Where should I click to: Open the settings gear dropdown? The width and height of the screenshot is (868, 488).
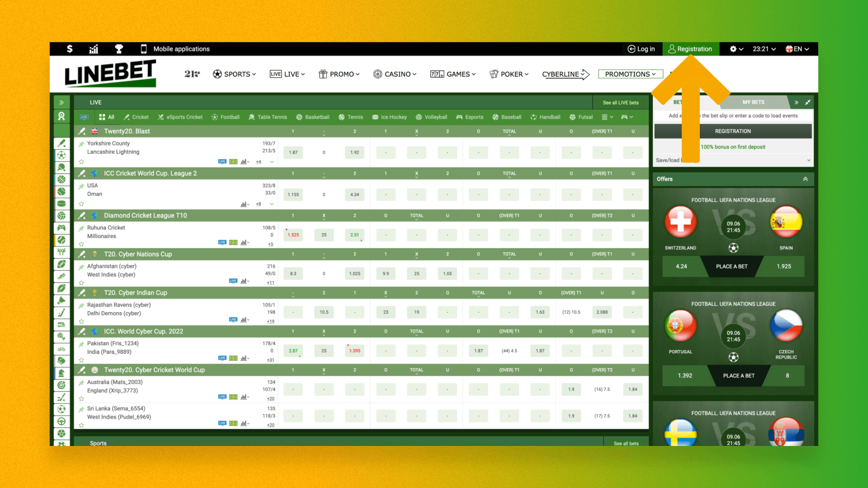736,49
